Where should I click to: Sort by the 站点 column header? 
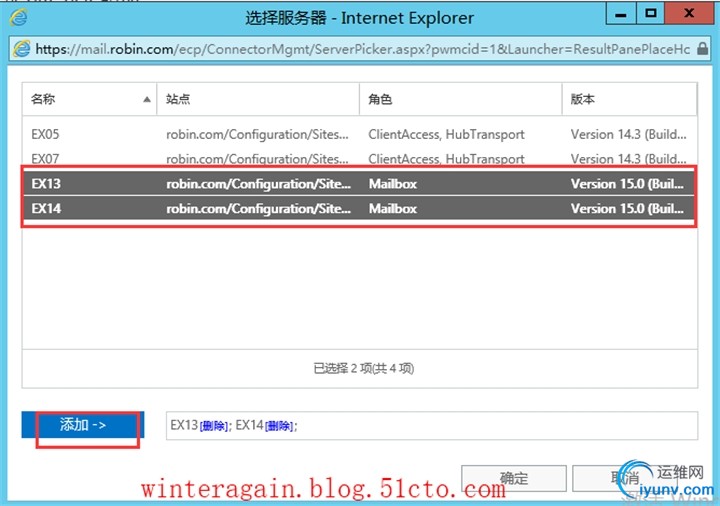click(x=258, y=99)
